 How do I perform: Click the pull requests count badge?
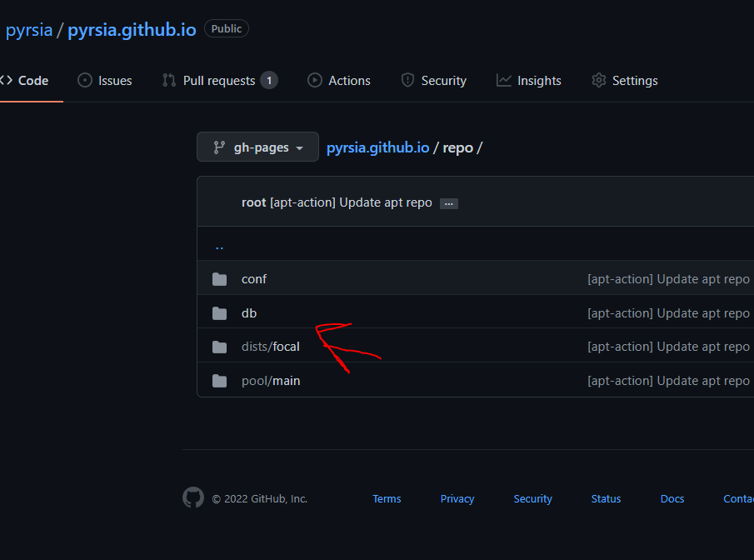point(269,80)
